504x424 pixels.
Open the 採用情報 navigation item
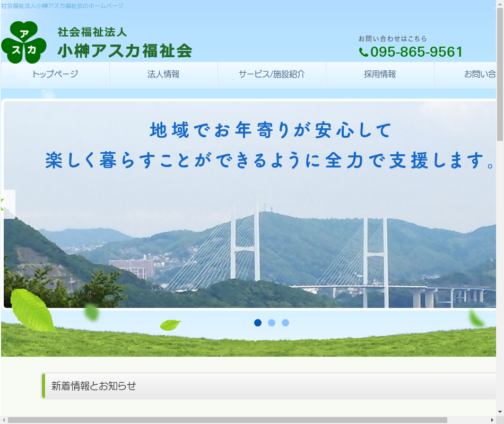pyautogui.click(x=380, y=75)
